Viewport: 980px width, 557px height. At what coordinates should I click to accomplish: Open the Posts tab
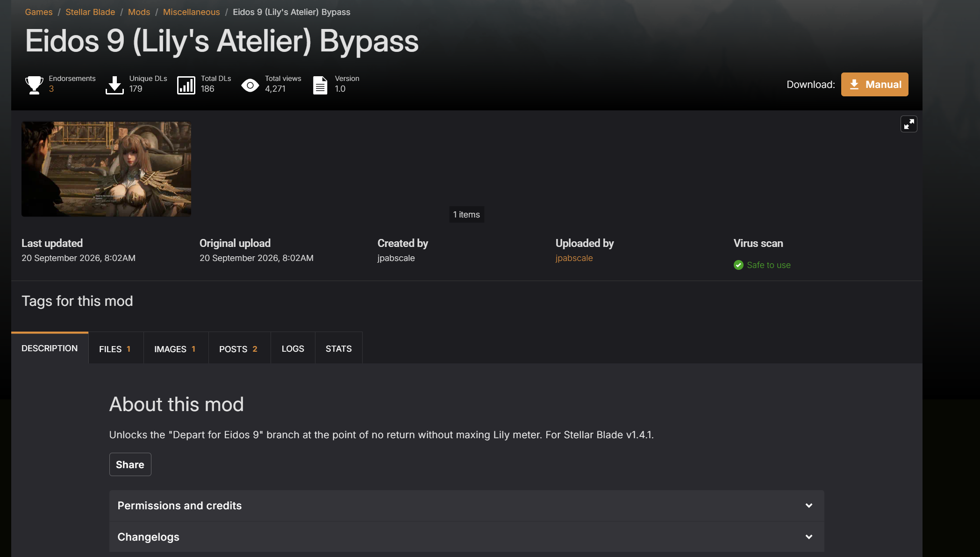[239, 349]
